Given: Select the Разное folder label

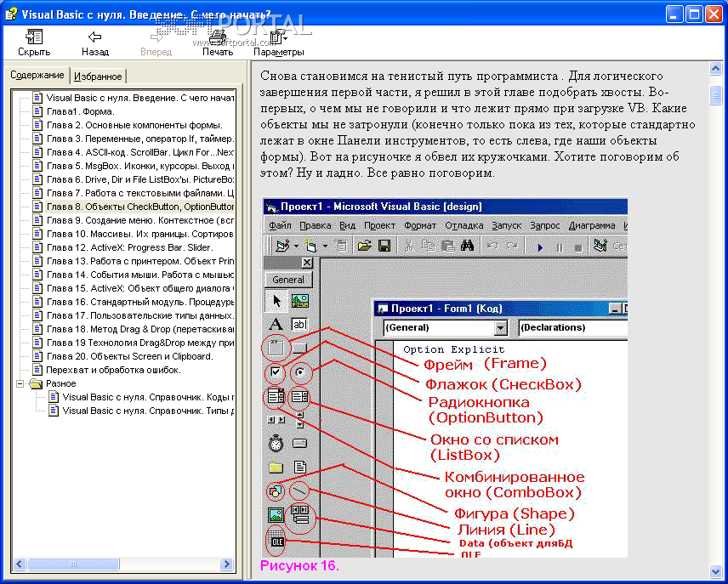Looking at the screenshot, I should (x=61, y=383).
